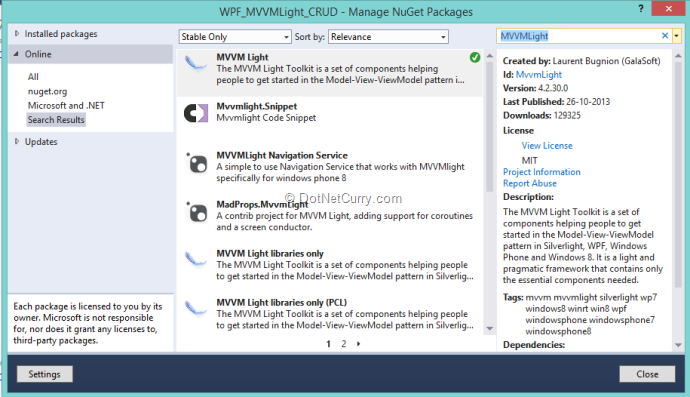Collapse the Online node
Screen dimensions: 690x397
16,54
